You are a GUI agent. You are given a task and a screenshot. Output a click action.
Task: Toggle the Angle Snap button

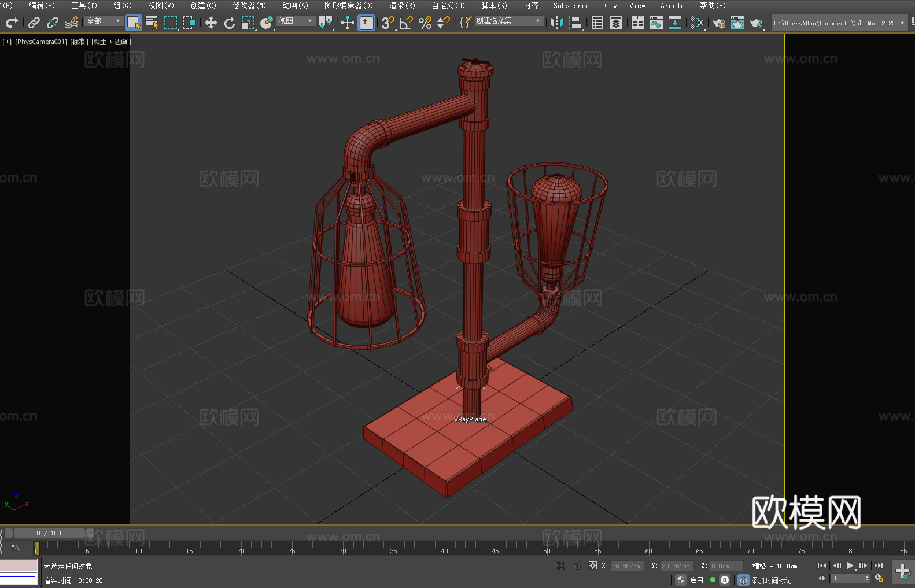[406, 23]
